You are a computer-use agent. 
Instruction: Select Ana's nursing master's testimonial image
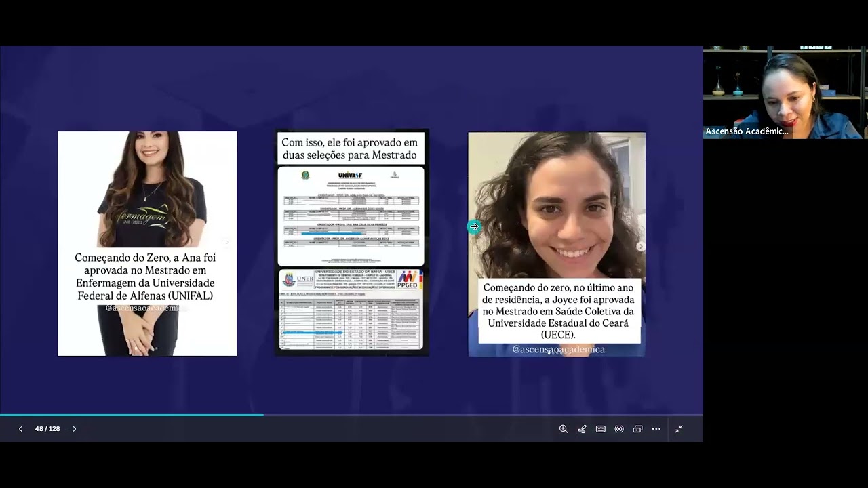pos(147,243)
